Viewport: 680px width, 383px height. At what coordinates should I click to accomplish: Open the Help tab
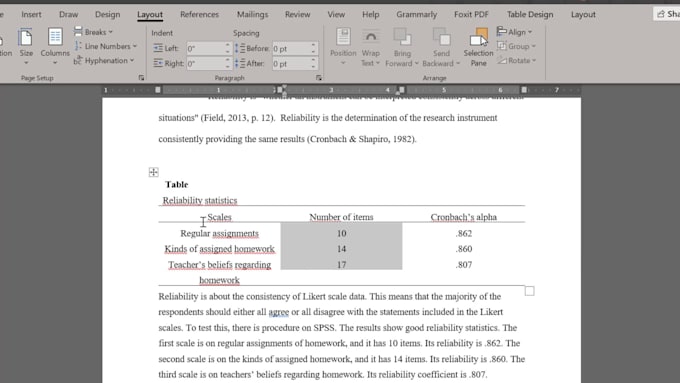click(371, 14)
